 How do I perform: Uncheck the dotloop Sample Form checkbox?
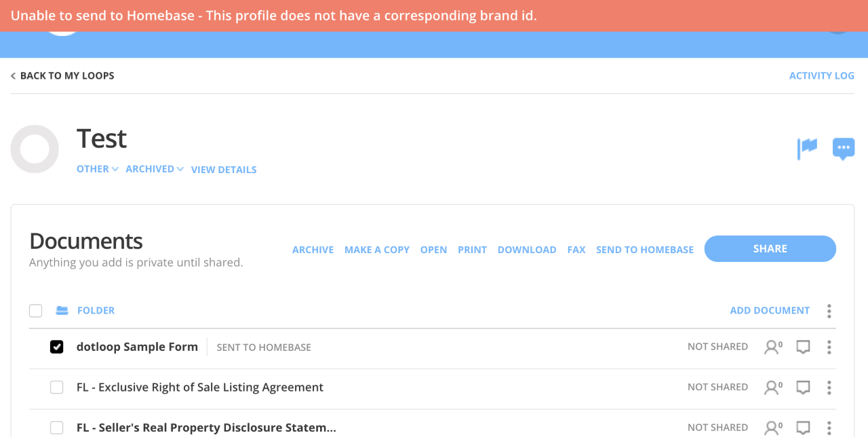coord(57,347)
